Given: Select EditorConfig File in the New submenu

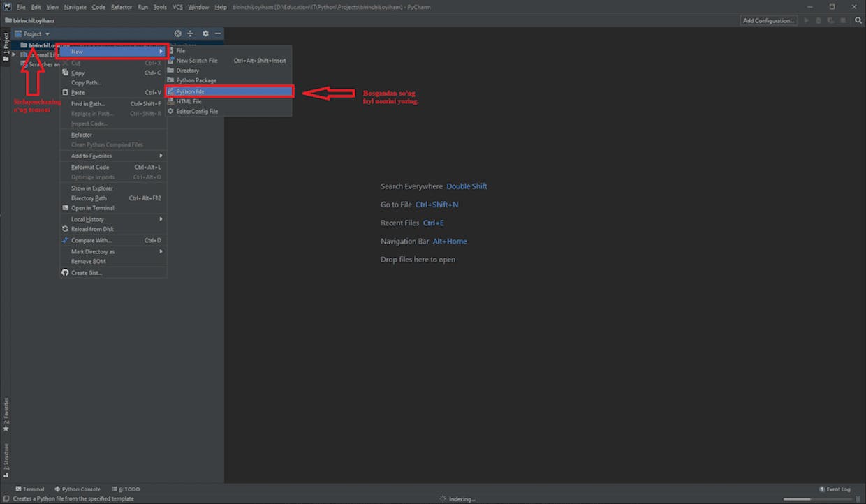Looking at the screenshot, I should (228, 111).
